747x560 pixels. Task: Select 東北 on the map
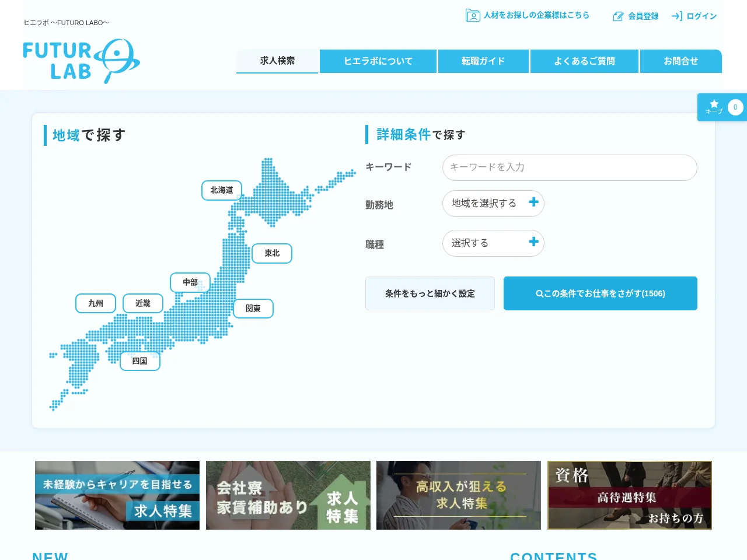tap(272, 253)
